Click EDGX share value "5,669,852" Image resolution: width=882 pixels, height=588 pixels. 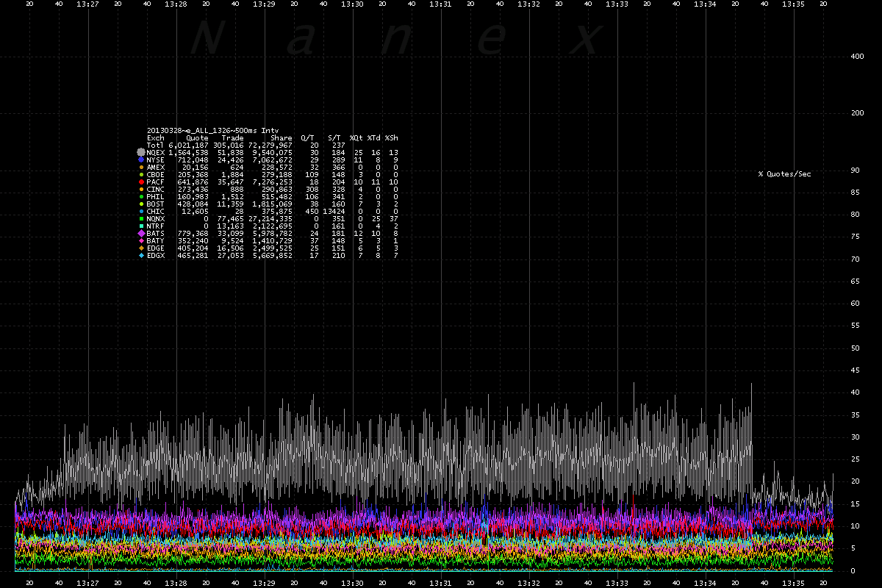point(273,255)
